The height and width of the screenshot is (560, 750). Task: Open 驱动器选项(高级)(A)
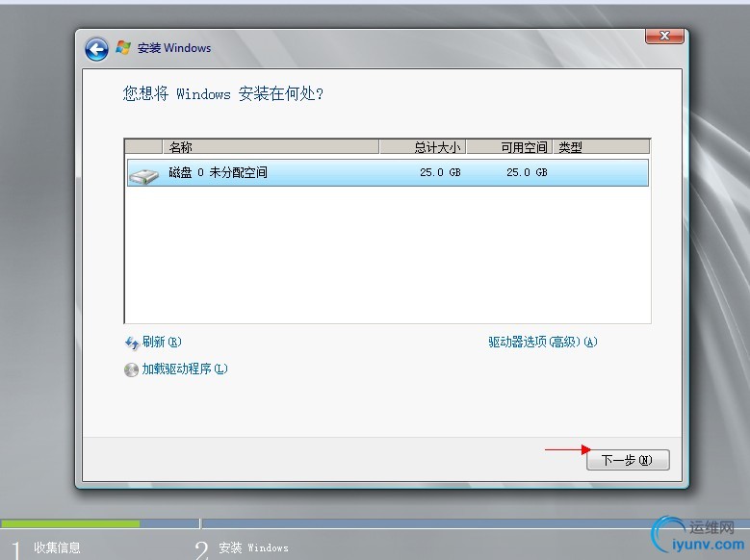pyautogui.click(x=543, y=342)
